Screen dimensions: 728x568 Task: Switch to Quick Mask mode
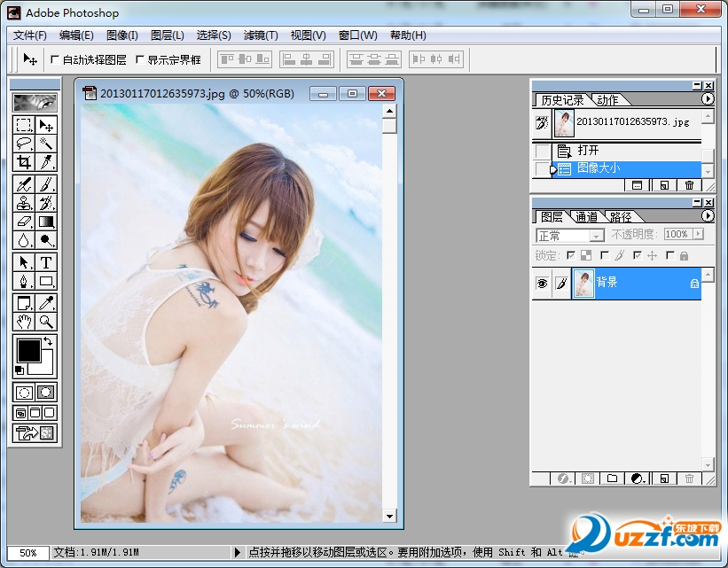coord(46,393)
